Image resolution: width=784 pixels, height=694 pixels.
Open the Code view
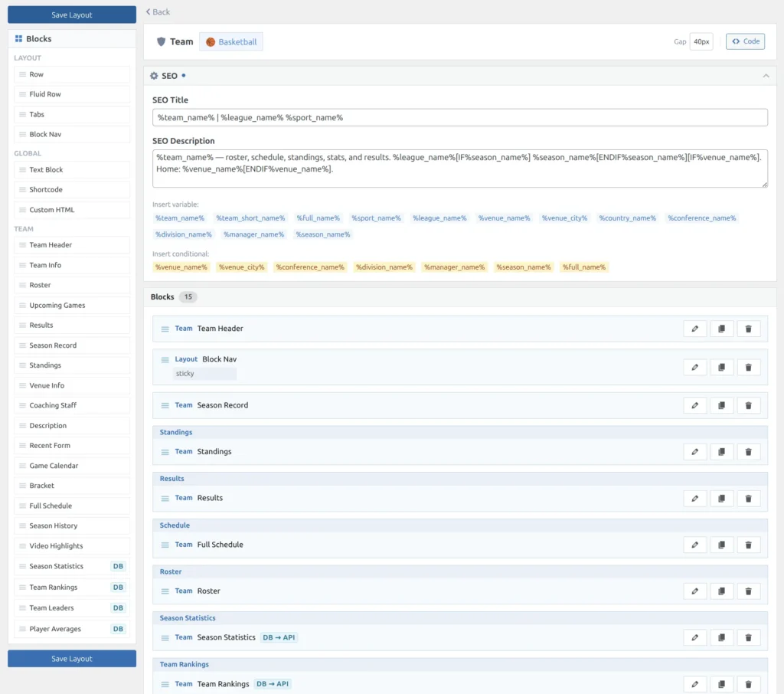coord(745,41)
